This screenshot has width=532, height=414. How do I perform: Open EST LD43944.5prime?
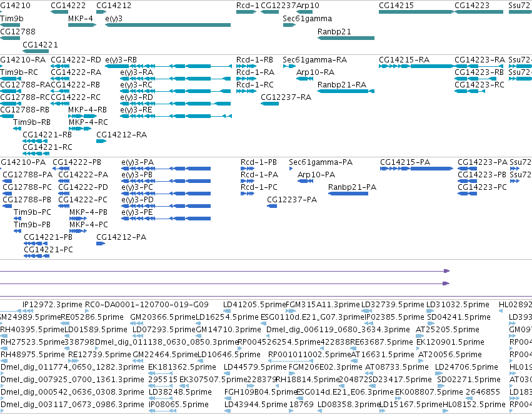pos(256,405)
